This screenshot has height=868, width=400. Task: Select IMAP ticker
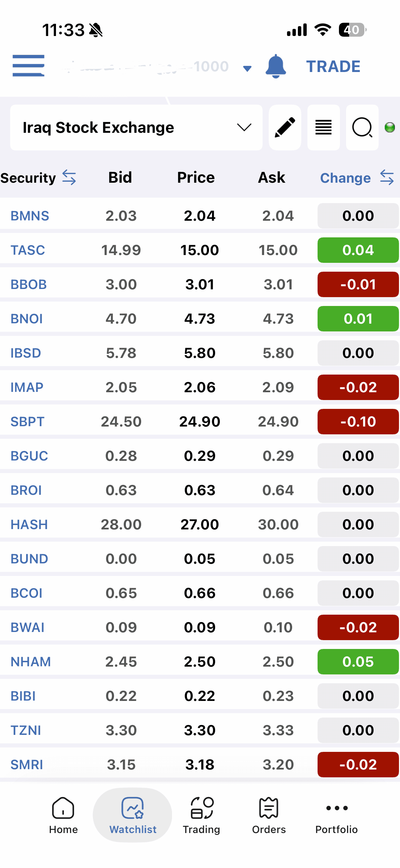click(x=27, y=387)
